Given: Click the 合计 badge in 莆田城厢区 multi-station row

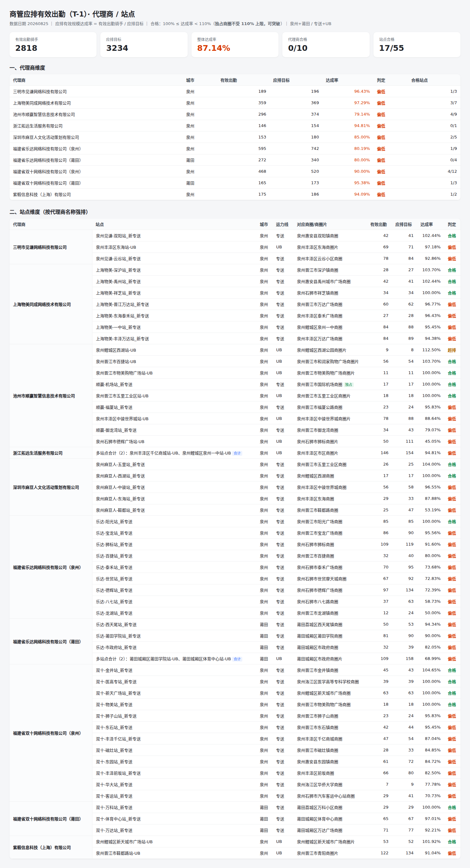Looking at the screenshot, I should [x=237, y=659].
